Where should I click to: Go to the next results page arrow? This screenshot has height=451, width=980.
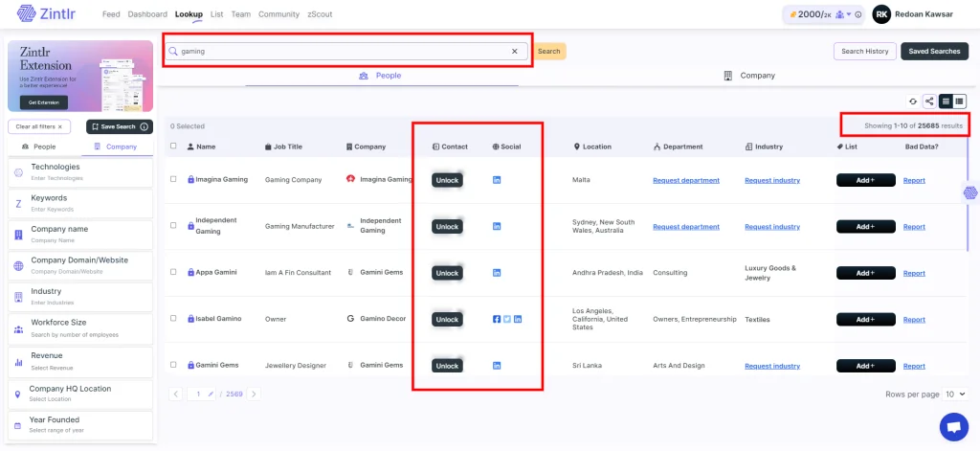[255, 394]
